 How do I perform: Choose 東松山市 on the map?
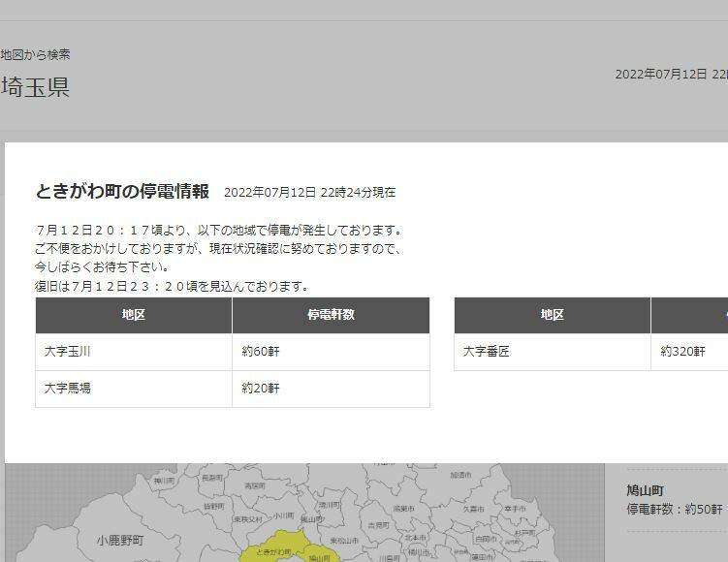pyautogui.click(x=341, y=540)
